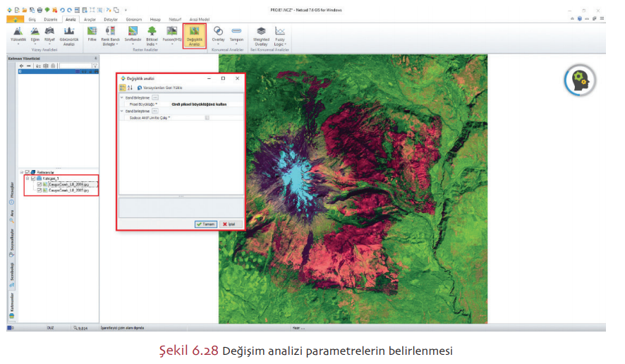Image resolution: width=625 pixels, height=364 pixels.
Task: Select the Eğim slope analysis tool
Action: 35,35
